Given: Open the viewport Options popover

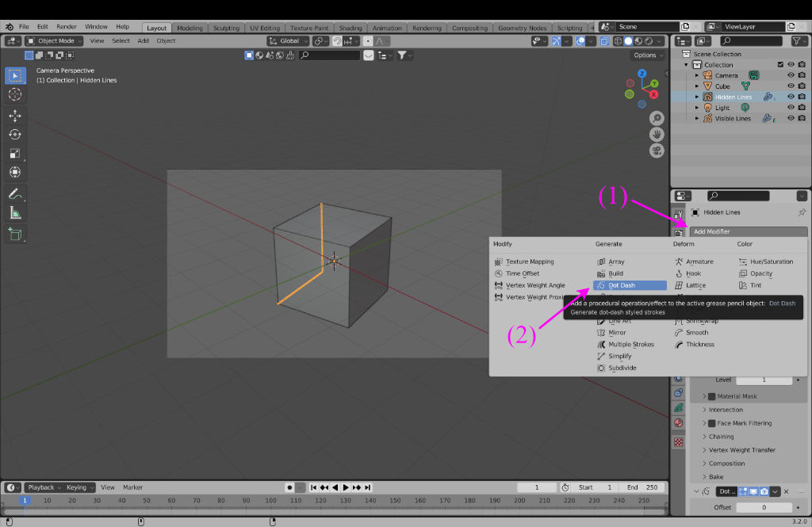Looking at the screenshot, I should 648,55.
